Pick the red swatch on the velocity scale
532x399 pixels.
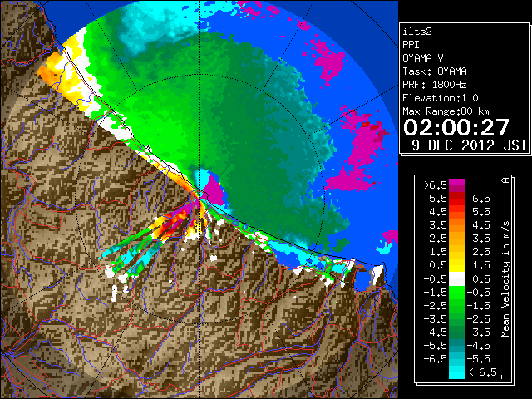(457, 199)
